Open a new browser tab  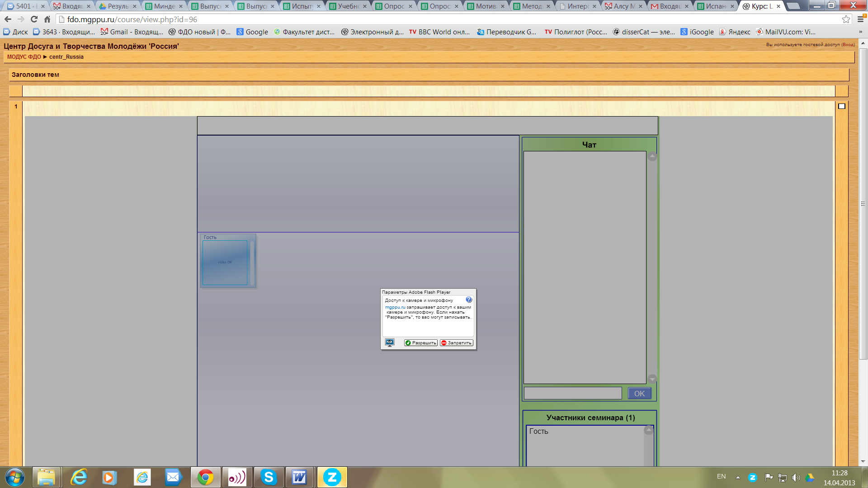(x=793, y=6)
